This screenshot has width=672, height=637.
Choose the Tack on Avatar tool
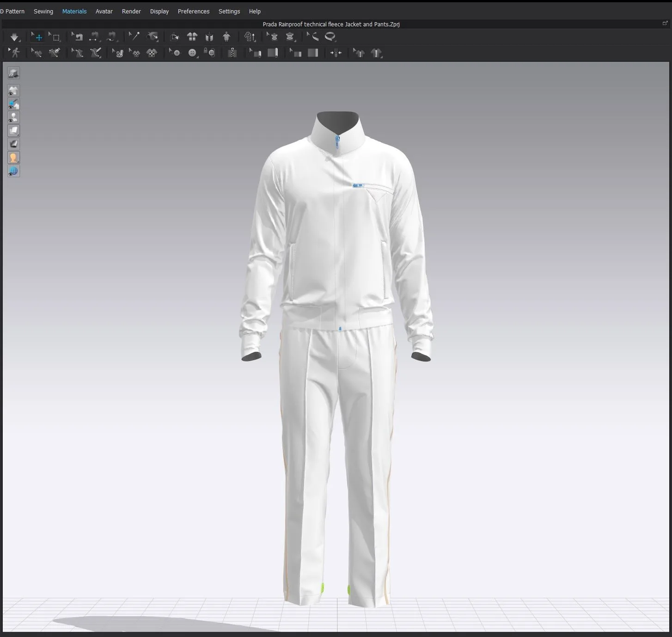[x=152, y=37]
